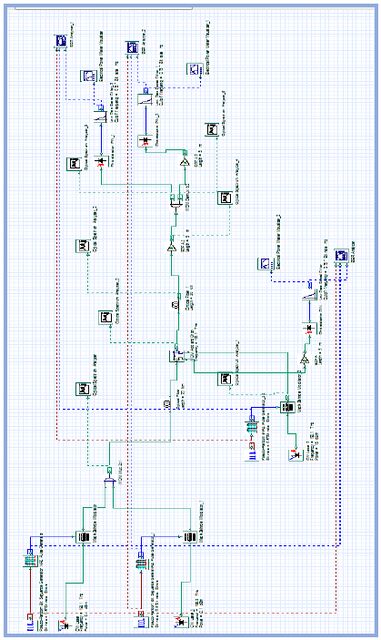Click the Low Pass Bessel Filter before the third BER analyzer
Viewport: 381px width, 640px height.
pos(310,294)
